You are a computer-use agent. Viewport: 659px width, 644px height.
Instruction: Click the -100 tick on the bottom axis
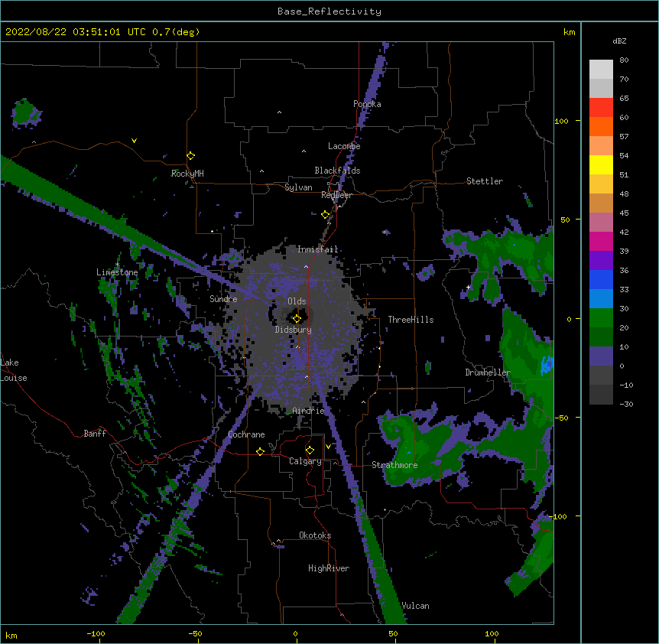click(x=96, y=633)
